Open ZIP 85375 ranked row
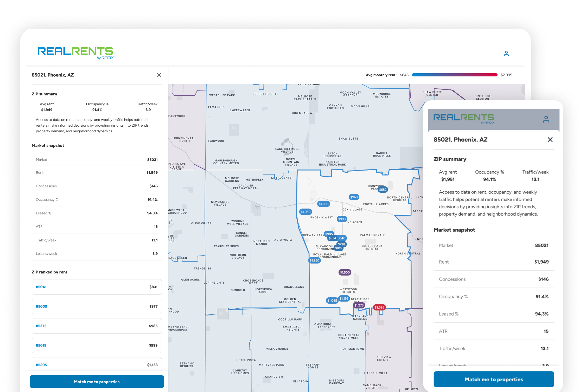 [x=97, y=326]
